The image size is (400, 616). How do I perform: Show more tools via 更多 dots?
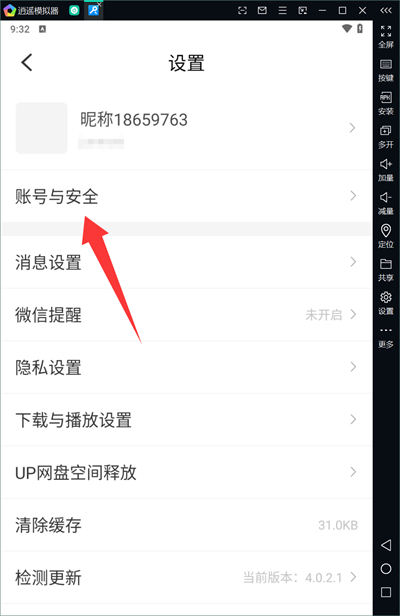click(x=386, y=337)
